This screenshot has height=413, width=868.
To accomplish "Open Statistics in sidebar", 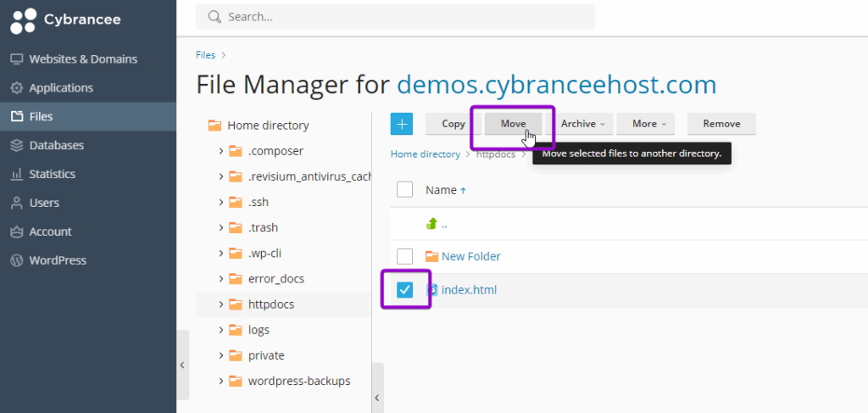I will click(x=88, y=175).
